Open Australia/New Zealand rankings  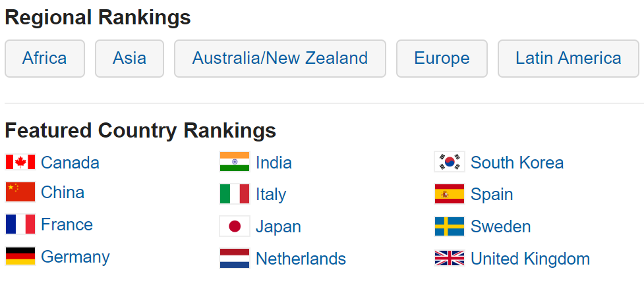coord(280,58)
